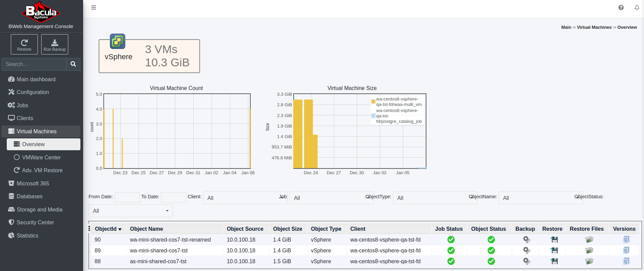This screenshot has height=271, width=644.
Task: Click Object Status check for object 88
Action: click(491, 261)
